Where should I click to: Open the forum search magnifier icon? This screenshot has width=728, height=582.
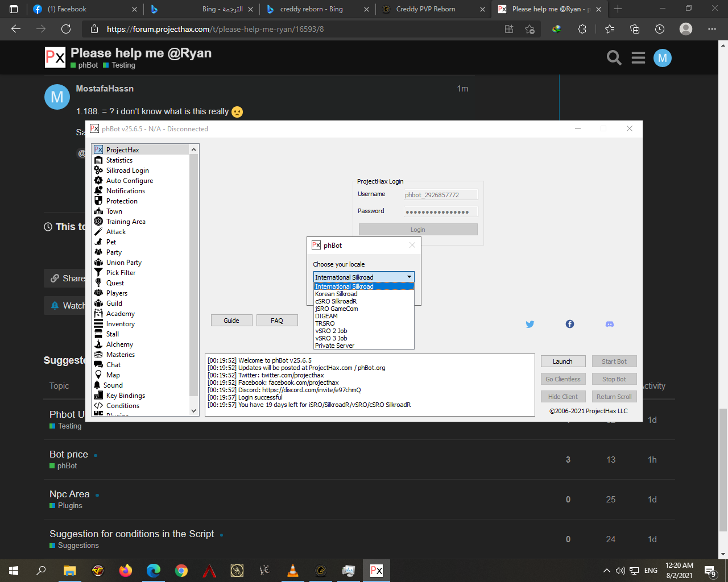click(614, 58)
